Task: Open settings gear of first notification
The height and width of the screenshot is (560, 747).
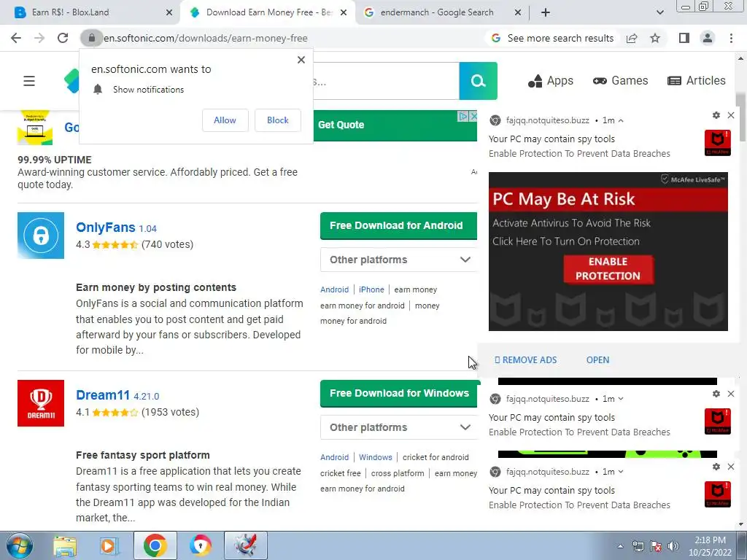Action: pos(716,115)
